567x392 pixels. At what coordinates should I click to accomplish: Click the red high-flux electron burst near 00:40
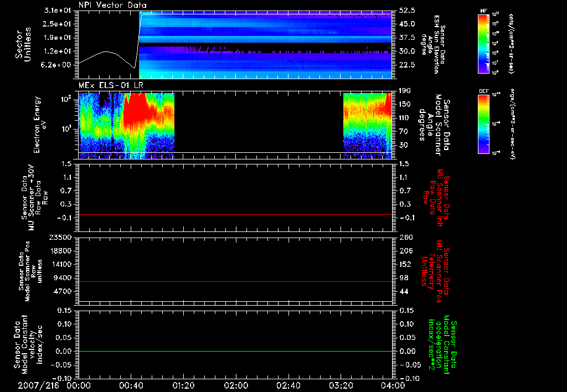136,110
